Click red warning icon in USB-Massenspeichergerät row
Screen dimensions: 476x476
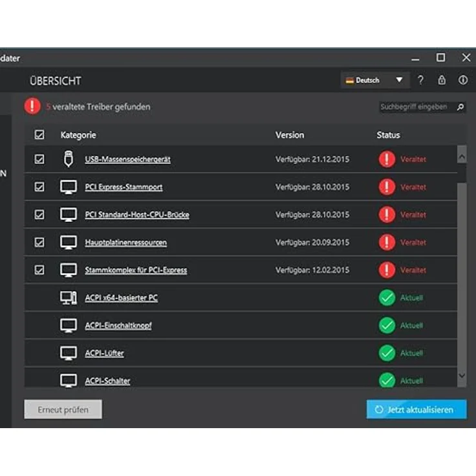(387, 159)
